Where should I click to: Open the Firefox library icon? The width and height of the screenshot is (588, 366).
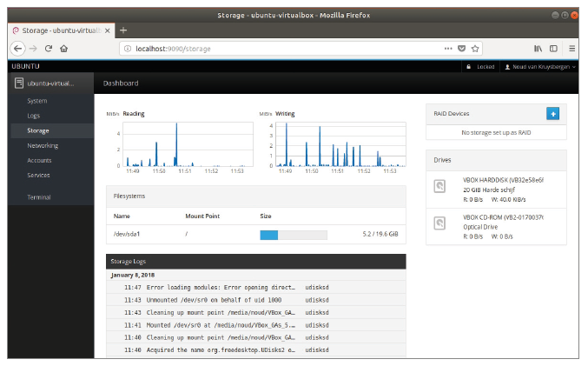click(538, 49)
